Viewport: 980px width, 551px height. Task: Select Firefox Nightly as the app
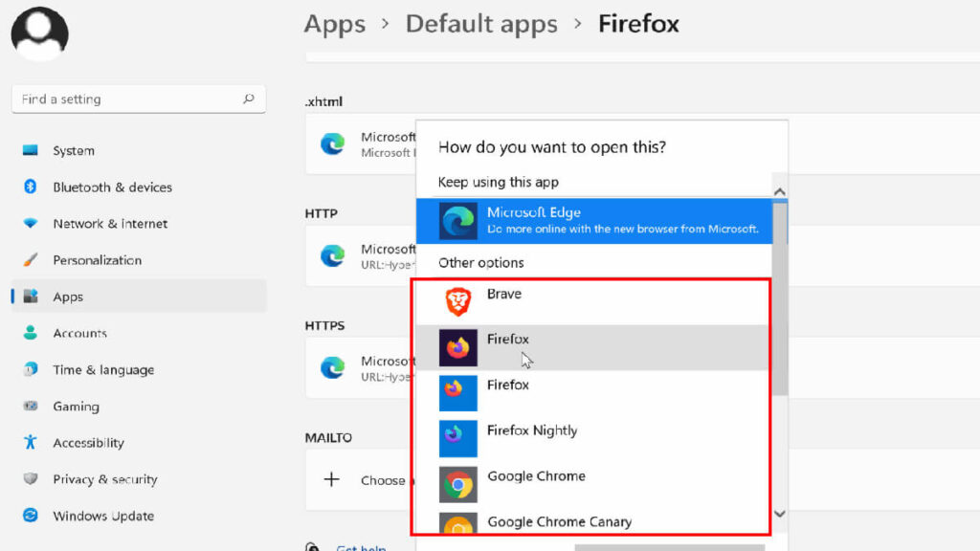(531, 431)
